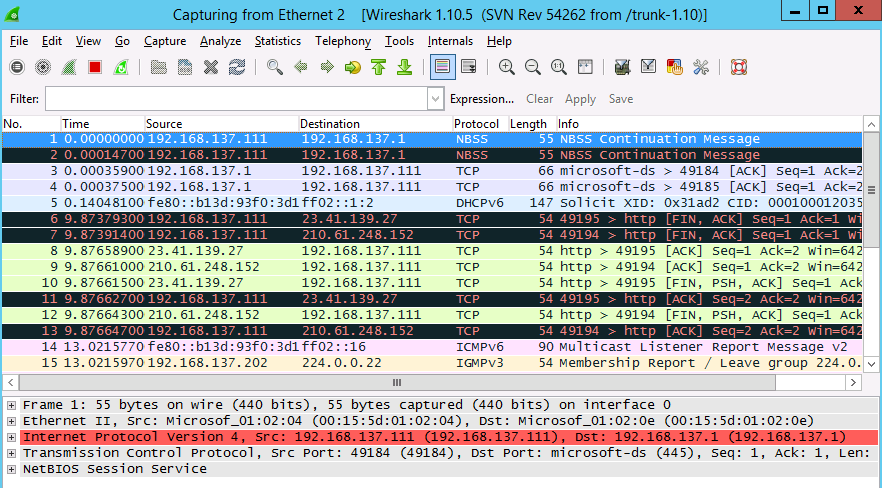The image size is (882, 488).
Task: Open the Analyze menu
Action: (220, 41)
